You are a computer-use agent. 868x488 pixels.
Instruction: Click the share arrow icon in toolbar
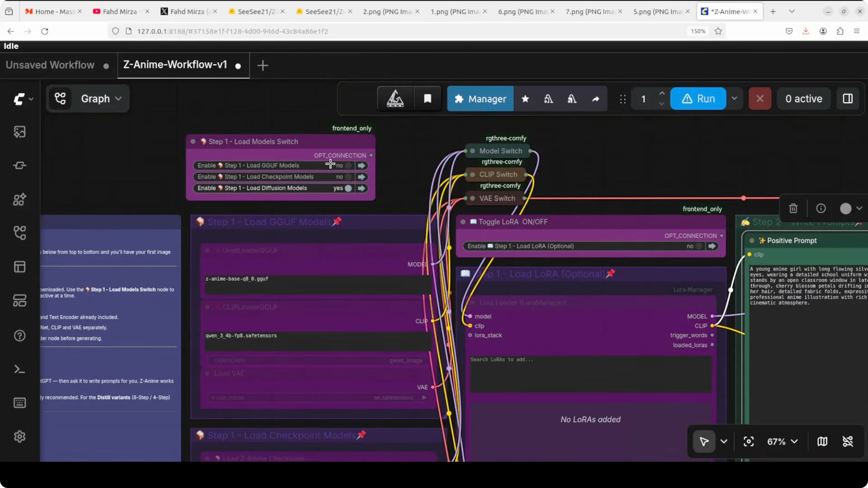coord(595,99)
